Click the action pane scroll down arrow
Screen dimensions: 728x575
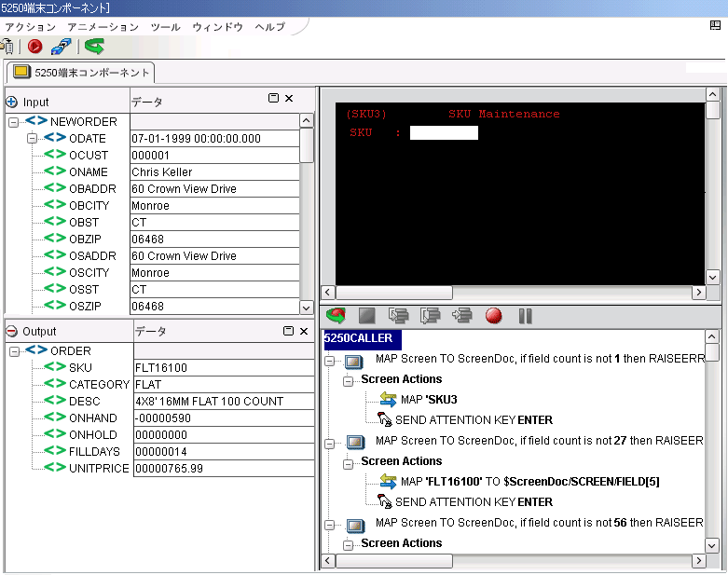pyautogui.click(x=712, y=545)
